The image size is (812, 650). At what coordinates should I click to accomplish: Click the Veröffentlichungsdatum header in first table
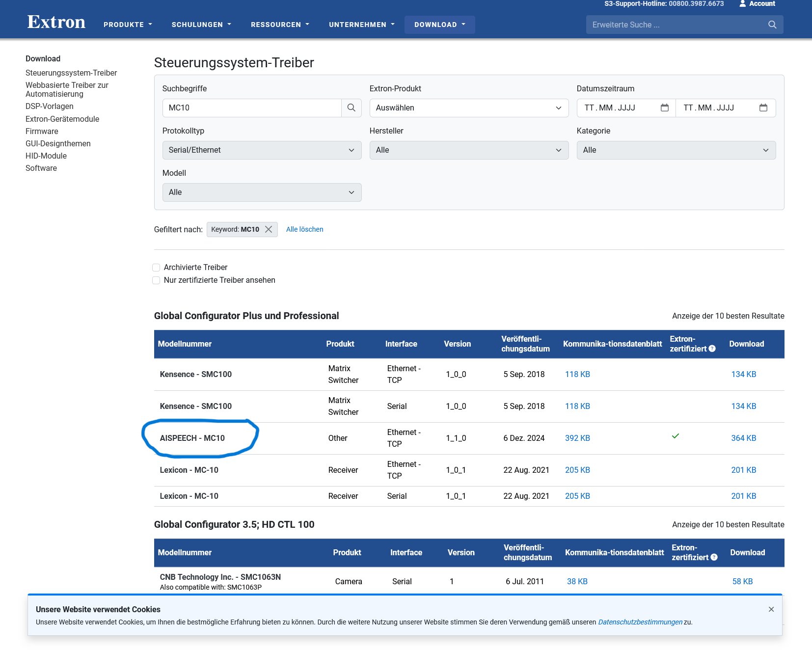click(525, 344)
